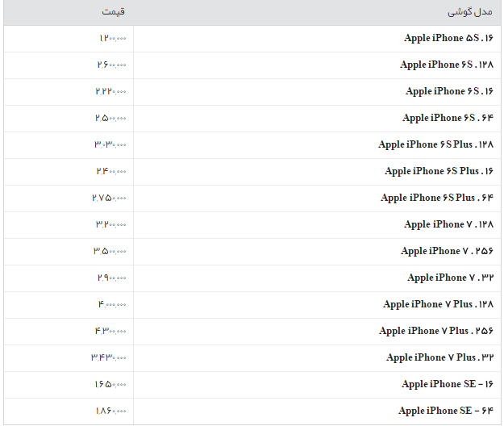Click the price 2,750,000 for 6S Plus 64
504x426 pixels.
point(109,198)
